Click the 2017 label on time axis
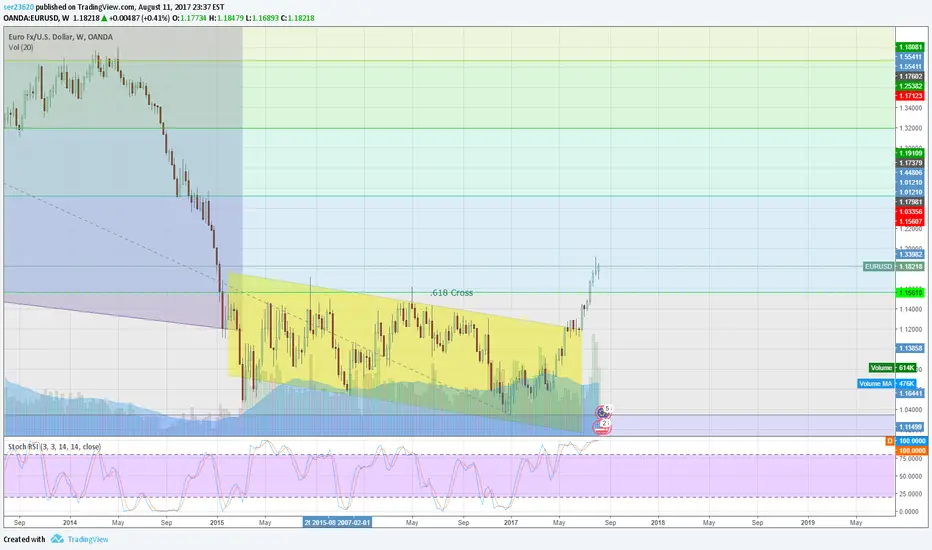The height and width of the screenshot is (550, 932). click(x=511, y=523)
